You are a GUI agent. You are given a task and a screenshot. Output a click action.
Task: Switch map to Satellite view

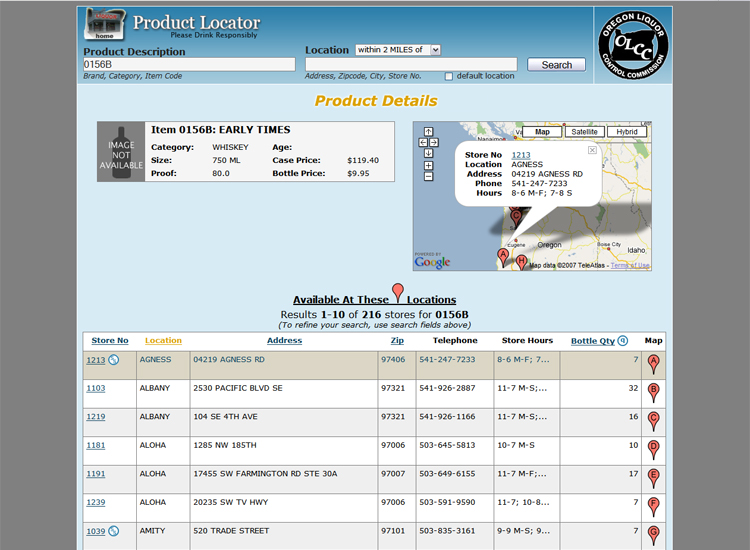click(x=585, y=132)
